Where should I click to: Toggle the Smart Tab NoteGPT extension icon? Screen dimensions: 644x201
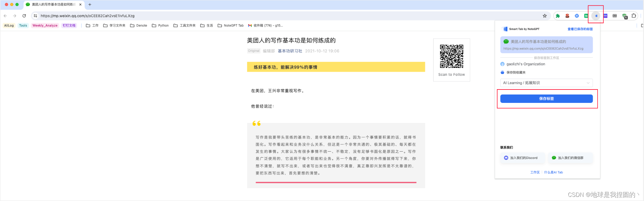[x=596, y=16]
